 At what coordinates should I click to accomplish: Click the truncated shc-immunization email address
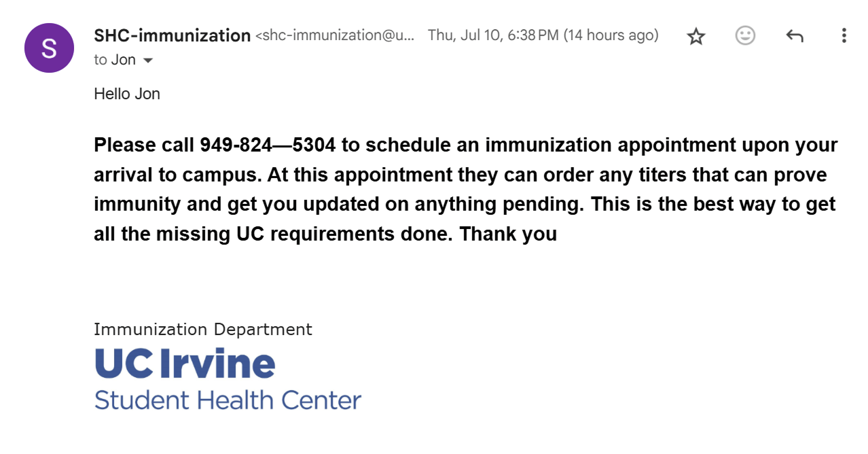pos(335,35)
